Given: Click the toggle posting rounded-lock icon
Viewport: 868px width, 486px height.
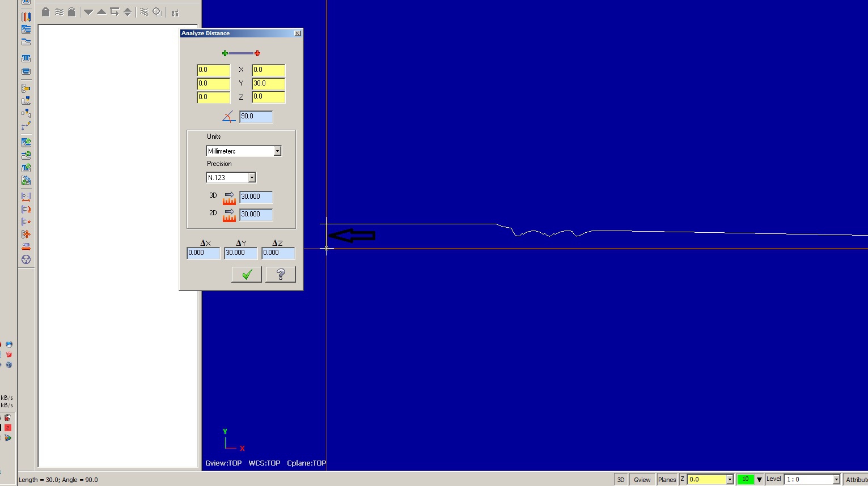Looking at the screenshot, I should (x=72, y=12).
